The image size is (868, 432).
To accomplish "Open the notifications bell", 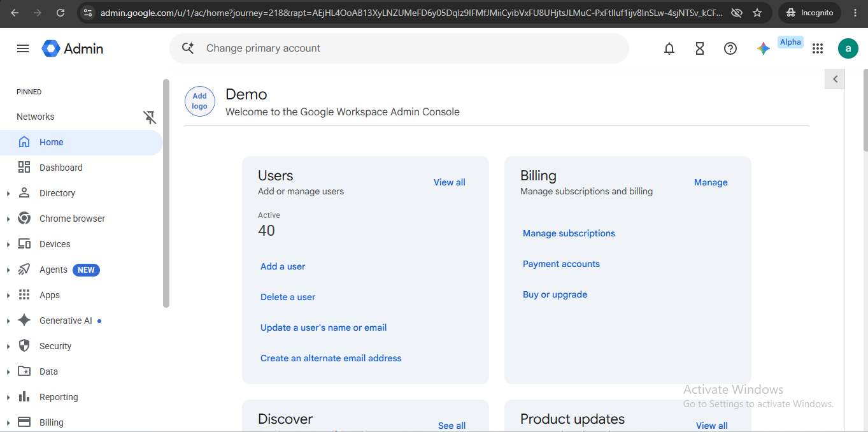I will [669, 48].
